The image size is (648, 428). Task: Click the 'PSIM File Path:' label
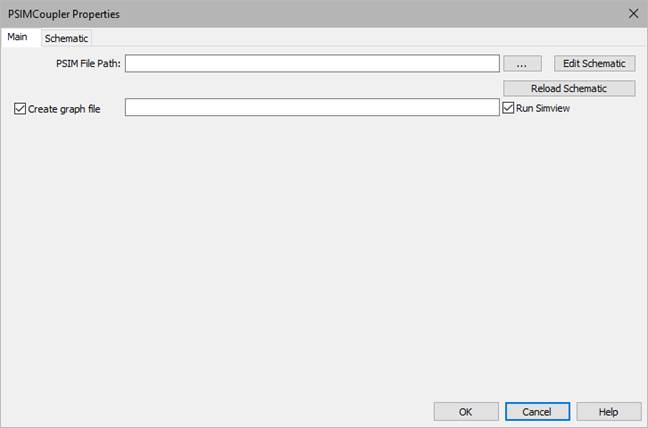coord(88,63)
